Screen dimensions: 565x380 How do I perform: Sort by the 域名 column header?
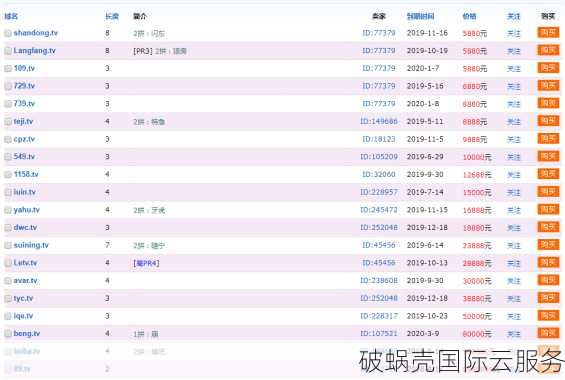11,16
